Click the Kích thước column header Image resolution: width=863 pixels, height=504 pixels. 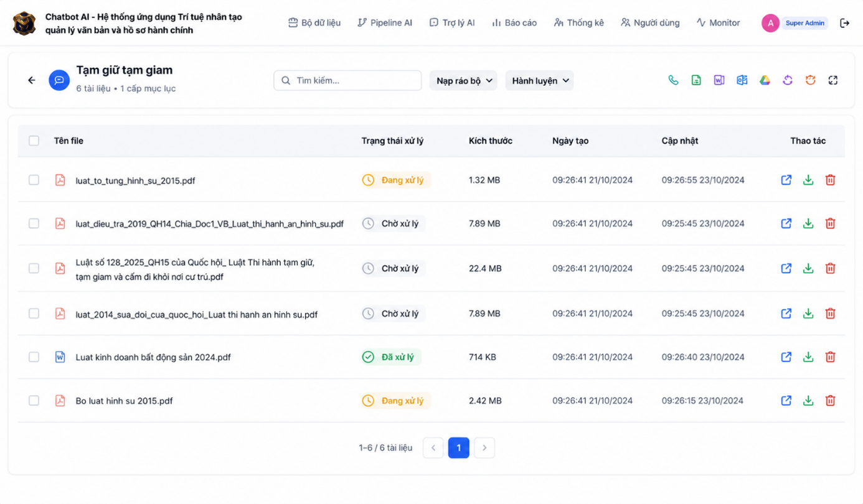(x=491, y=141)
